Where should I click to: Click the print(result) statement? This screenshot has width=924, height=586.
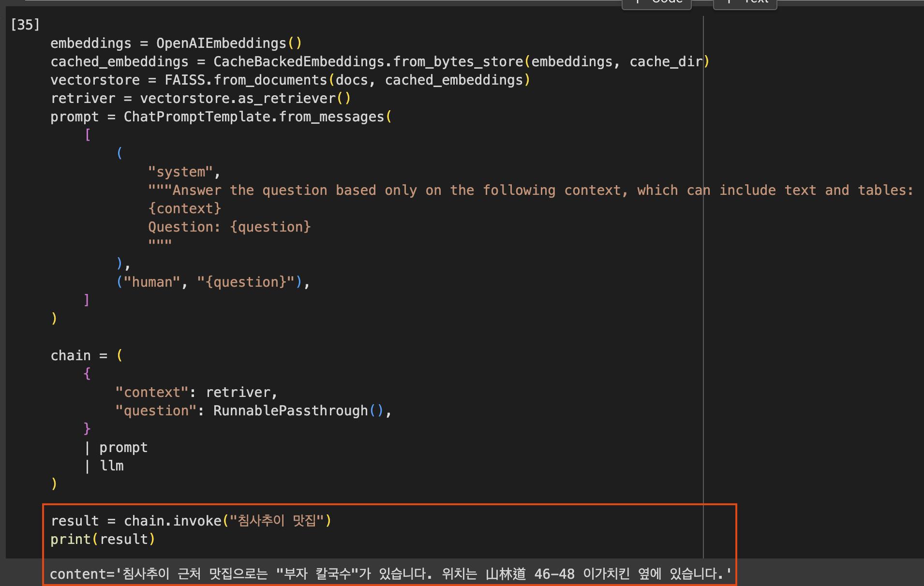(103, 540)
